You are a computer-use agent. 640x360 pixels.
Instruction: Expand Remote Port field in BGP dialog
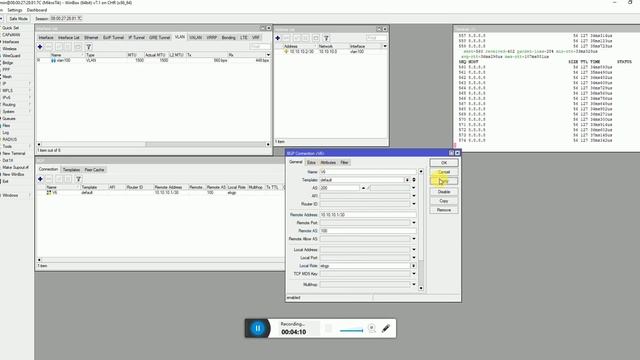point(413,223)
